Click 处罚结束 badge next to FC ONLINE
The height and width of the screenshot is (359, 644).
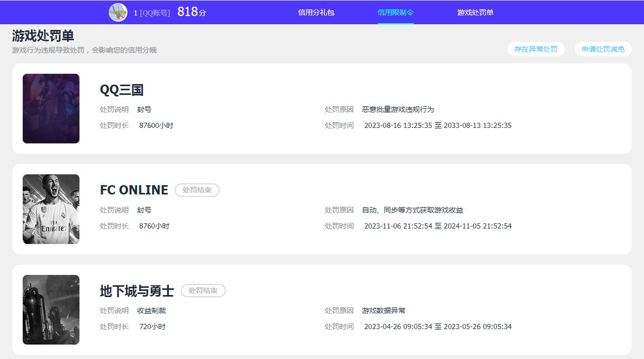(x=197, y=190)
